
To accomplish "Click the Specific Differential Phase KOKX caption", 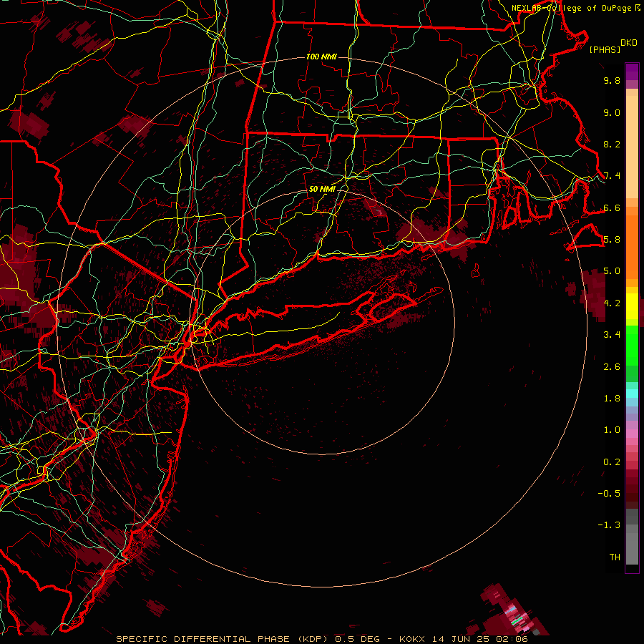I will pyautogui.click(x=321, y=639).
